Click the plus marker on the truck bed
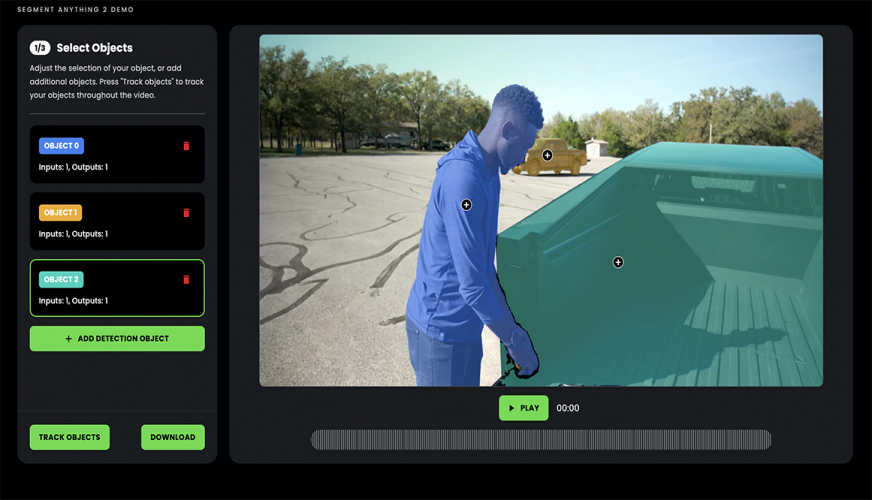The height and width of the screenshot is (500, 872). [618, 262]
